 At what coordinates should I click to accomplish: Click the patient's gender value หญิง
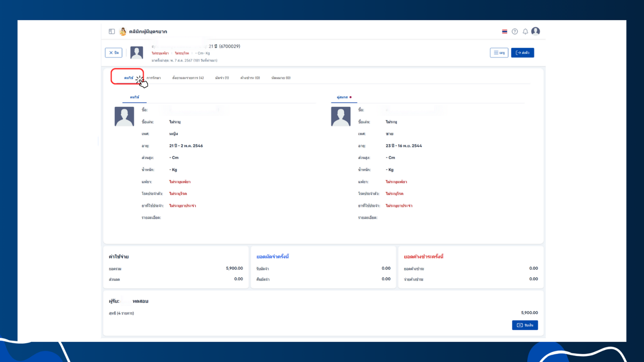pyautogui.click(x=173, y=134)
